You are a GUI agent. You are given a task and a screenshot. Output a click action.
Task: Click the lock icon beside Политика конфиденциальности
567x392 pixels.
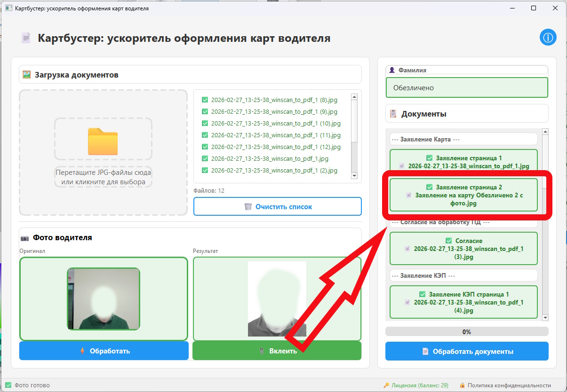coord(463,385)
